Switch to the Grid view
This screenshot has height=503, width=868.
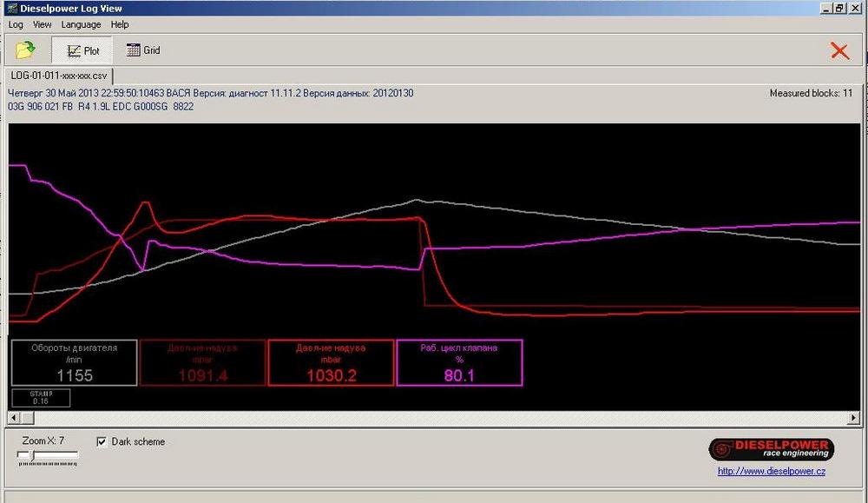143,50
